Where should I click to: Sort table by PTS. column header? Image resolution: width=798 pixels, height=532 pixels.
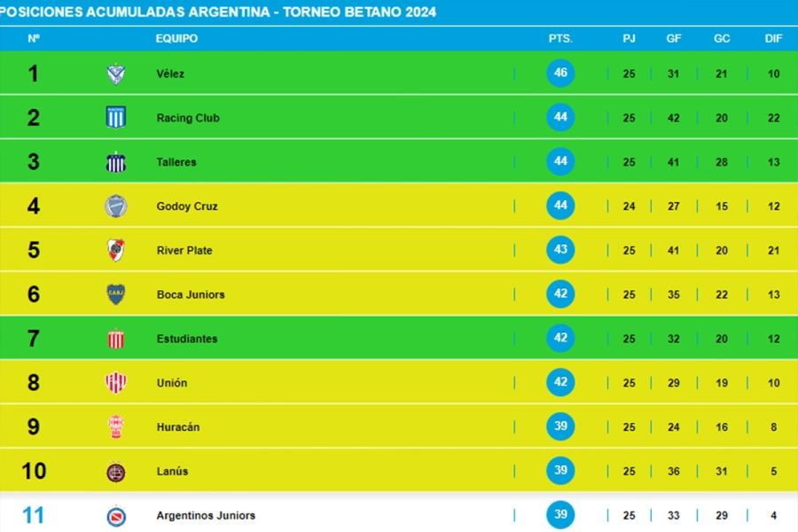coord(560,39)
